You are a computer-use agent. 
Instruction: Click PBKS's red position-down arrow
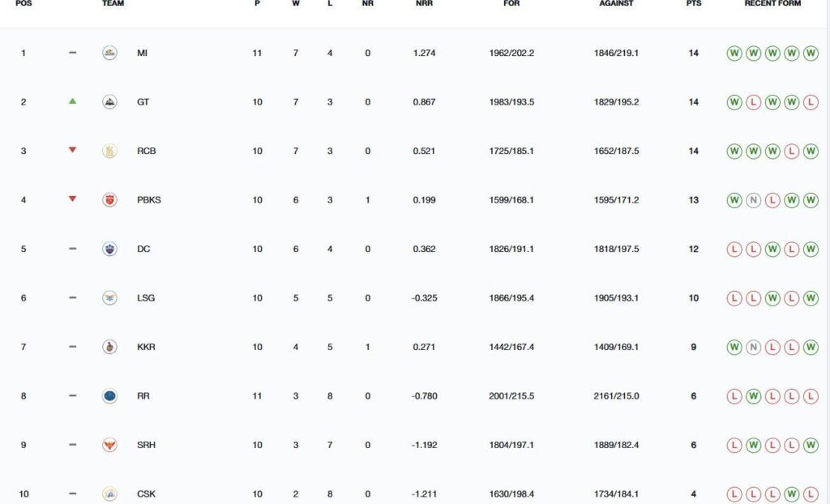72,199
